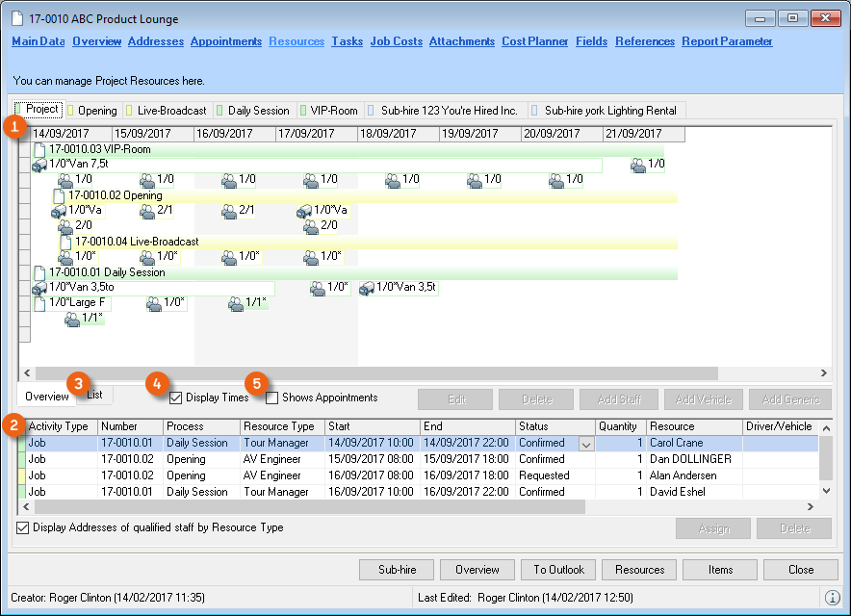Enable the Shows Appointments checkbox
This screenshot has height=616, width=851.
pos(272,398)
